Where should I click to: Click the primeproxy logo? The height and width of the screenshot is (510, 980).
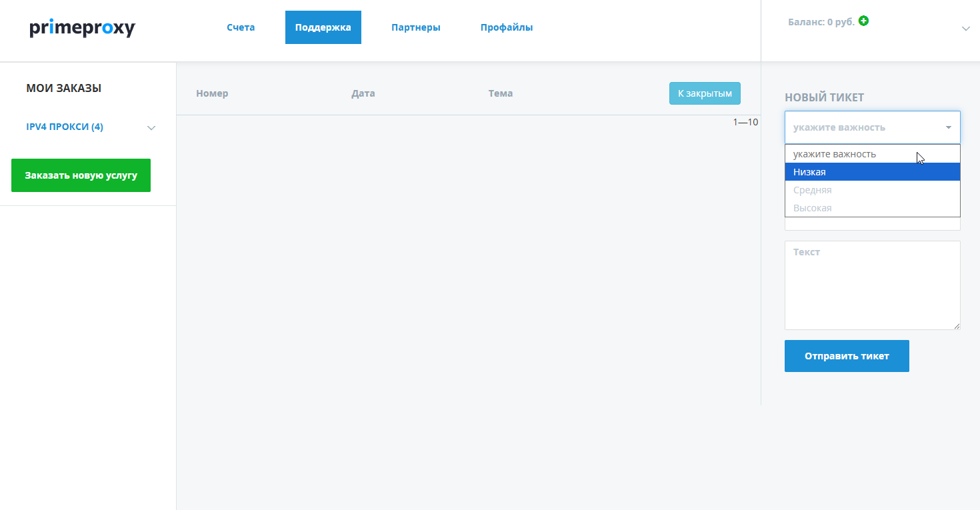pyautogui.click(x=82, y=28)
